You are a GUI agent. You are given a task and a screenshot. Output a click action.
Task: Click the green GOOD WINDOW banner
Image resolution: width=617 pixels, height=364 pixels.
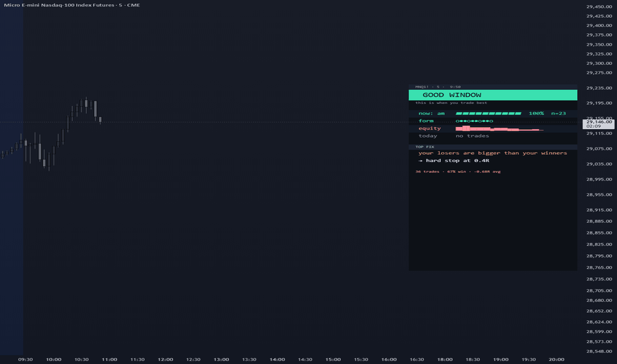(x=493, y=95)
